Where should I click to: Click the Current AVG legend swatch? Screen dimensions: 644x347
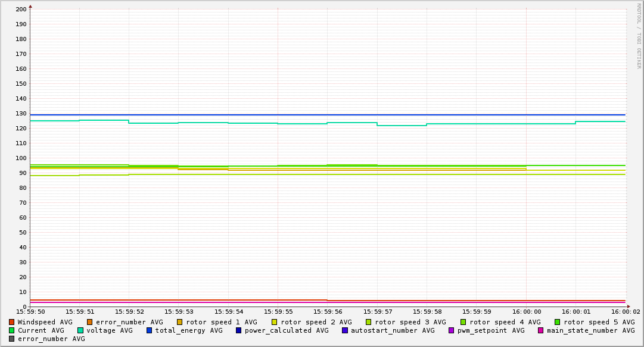coord(11,330)
